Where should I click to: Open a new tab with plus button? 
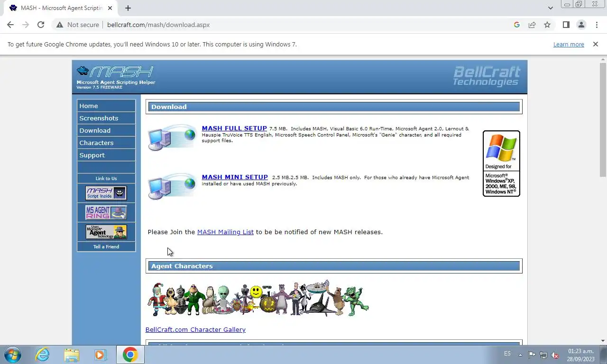coord(128,8)
